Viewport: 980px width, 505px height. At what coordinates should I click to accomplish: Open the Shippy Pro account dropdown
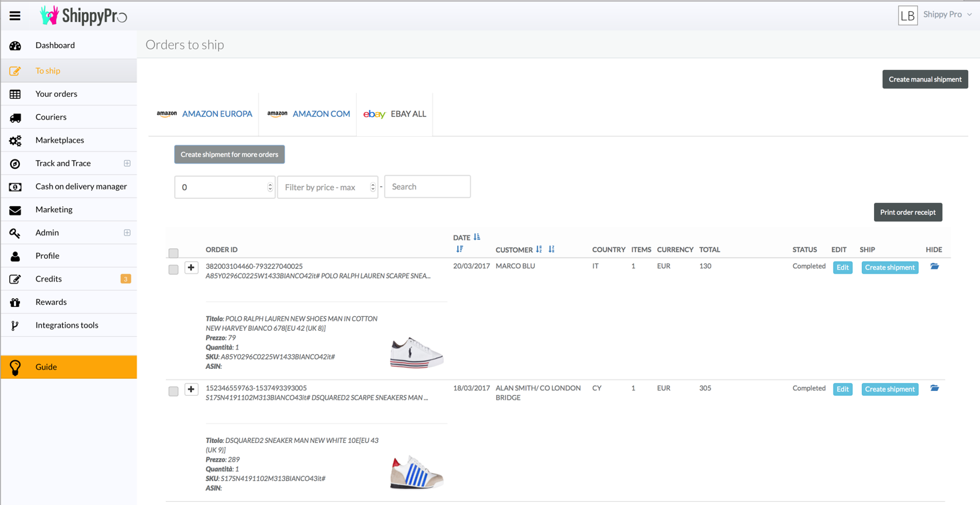(947, 15)
